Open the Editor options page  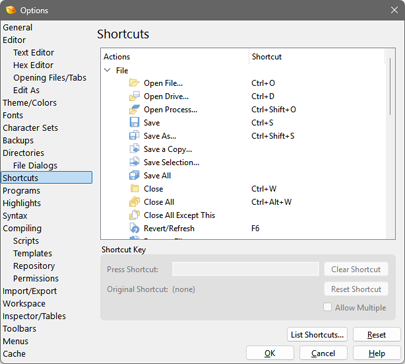(x=14, y=40)
